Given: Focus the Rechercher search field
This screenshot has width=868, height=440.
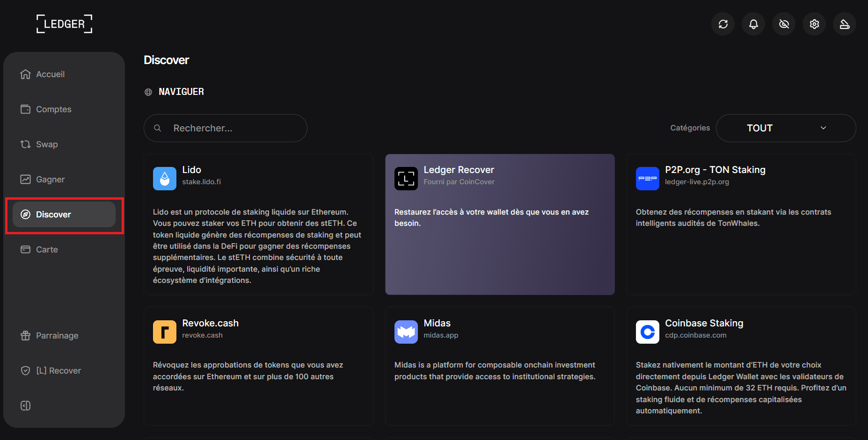Looking at the screenshot, I should [226, 128].
